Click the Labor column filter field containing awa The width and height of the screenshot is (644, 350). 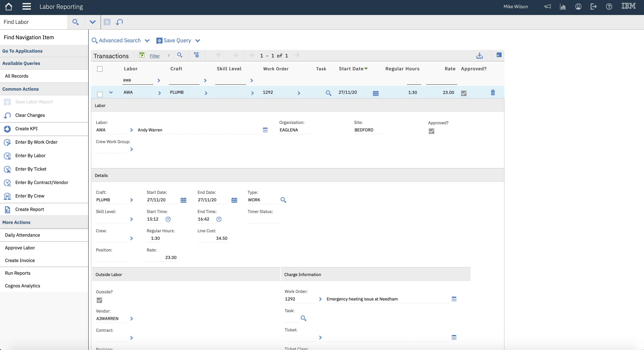[x=137, y=80]
